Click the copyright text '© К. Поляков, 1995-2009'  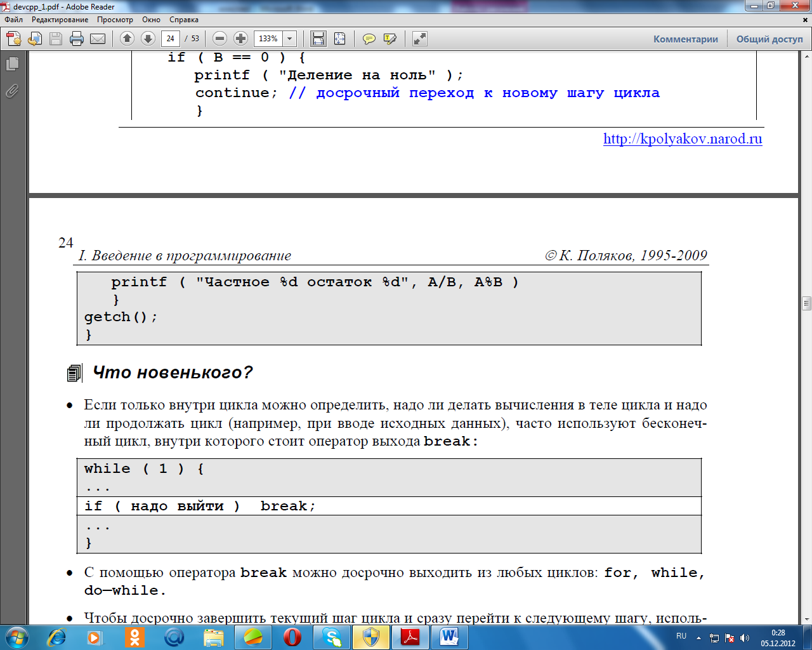(x=625, y=256)
